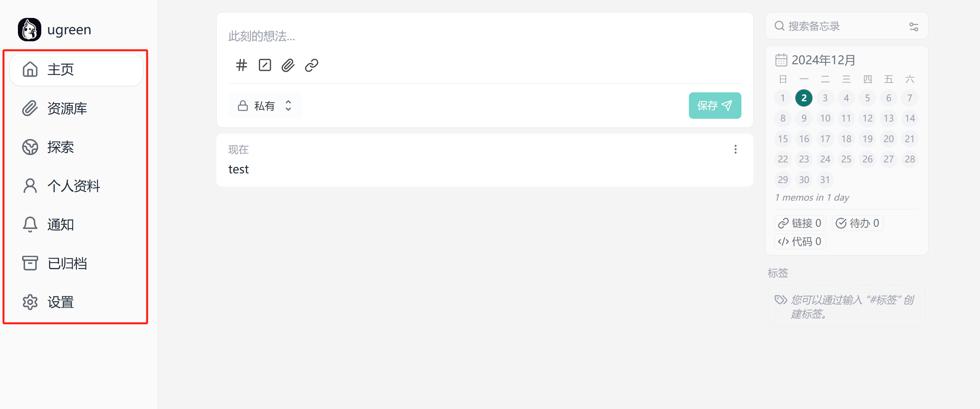980x409 pixels.
Task: Click the calendar icon beside 2024年12月
Action: 781,60
